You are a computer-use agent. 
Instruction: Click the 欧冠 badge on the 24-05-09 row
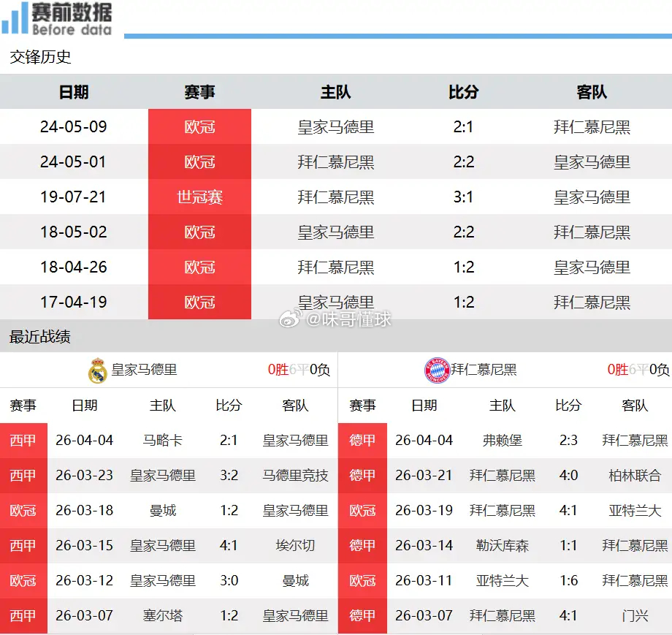pos(199,126)
